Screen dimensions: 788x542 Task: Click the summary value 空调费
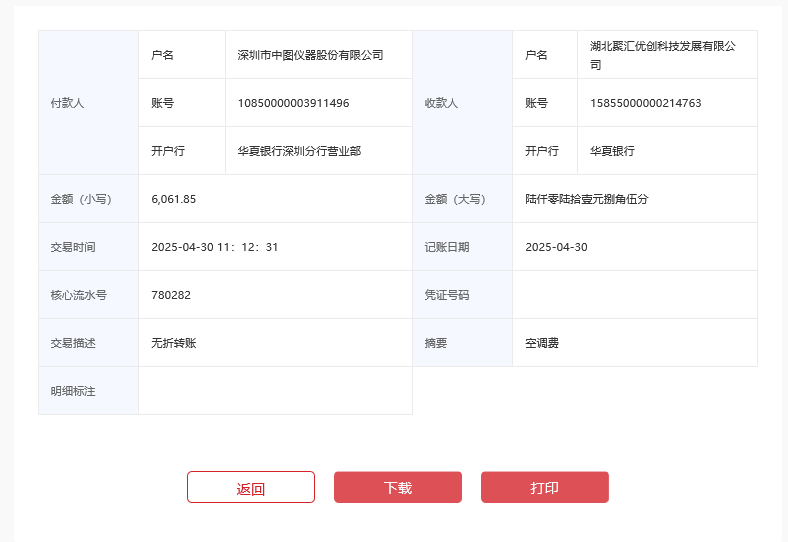coord(542,343)
